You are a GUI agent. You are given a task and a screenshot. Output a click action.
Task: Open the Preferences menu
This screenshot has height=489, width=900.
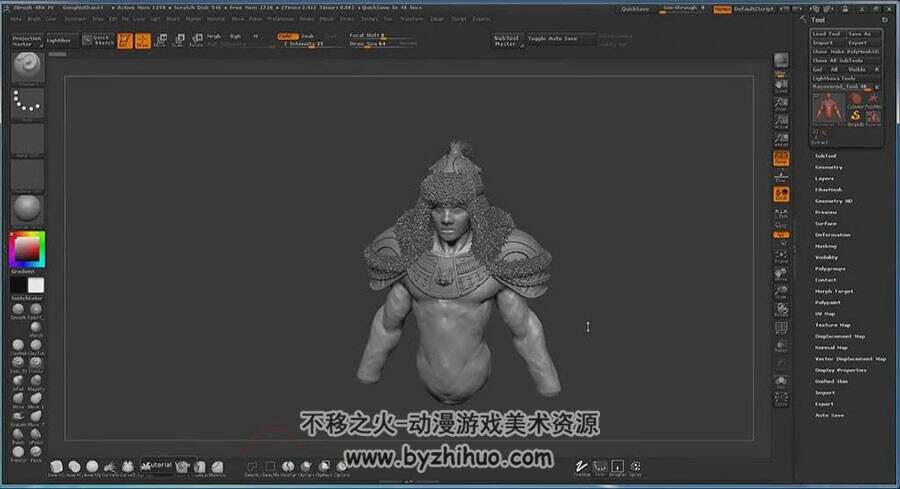280,19
